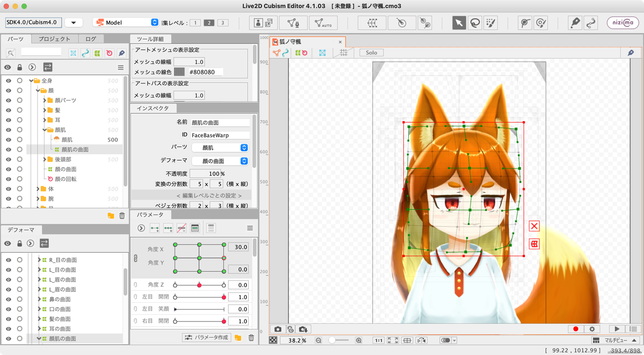Switch to the ログ tab
Screen dimensions: 644x355
tap(90, 39)
